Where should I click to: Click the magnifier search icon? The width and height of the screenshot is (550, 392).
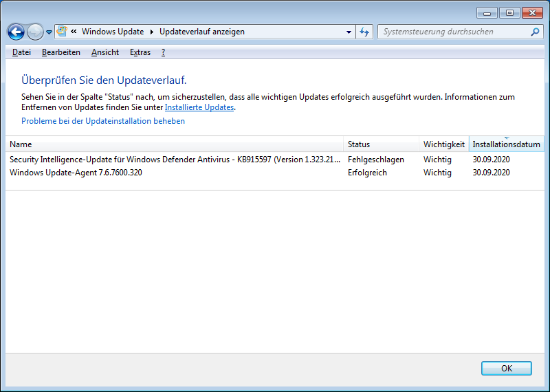[x=535, y=32]
